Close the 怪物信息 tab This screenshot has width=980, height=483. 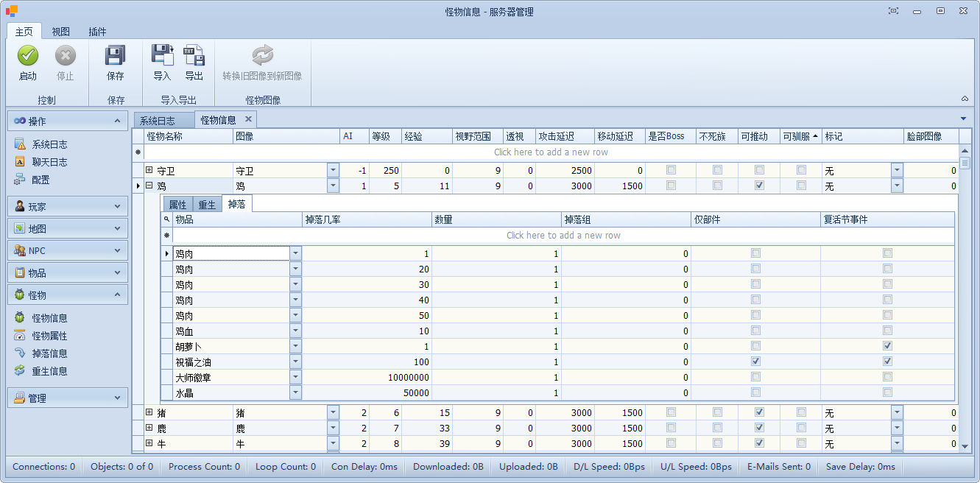pyautogui.click(x=248, y=119)
